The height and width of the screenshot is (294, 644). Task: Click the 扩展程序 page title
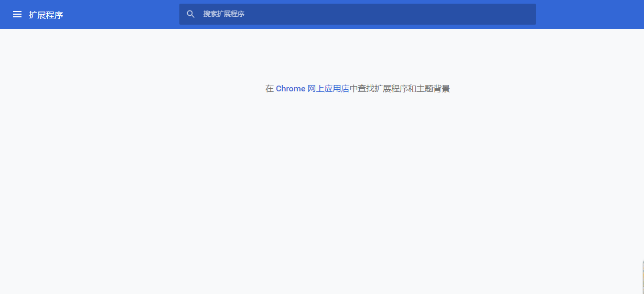pyautogui.click(x=46, y=15)
